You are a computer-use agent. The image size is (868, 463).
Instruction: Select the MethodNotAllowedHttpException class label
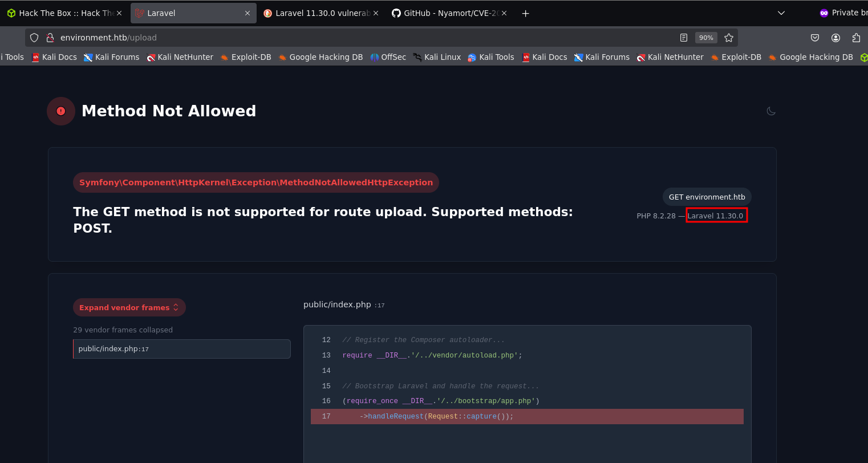point(256,182)
